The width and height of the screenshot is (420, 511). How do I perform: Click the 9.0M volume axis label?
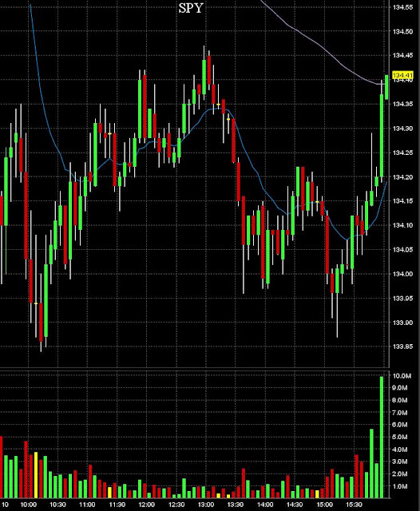click(400, 388)
